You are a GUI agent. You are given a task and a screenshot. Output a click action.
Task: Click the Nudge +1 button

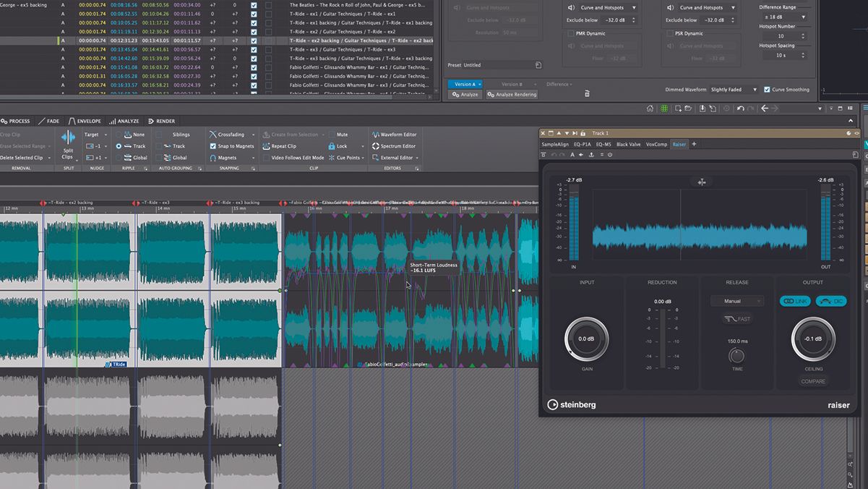pos(95,158)
